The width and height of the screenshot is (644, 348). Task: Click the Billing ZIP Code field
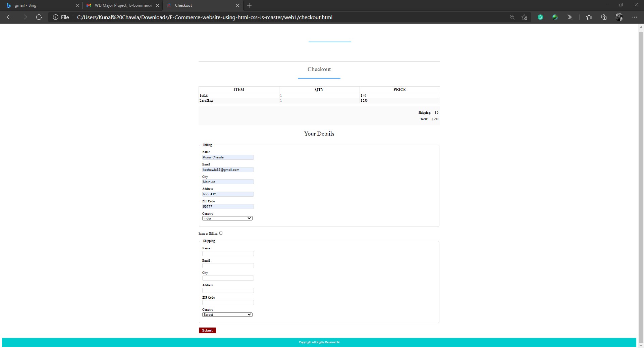[228, 206]
